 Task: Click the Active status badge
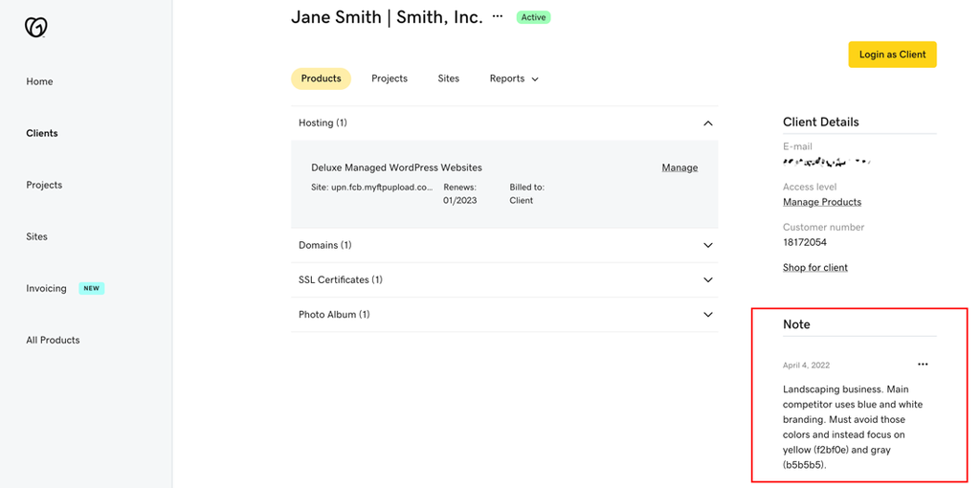tap(534, 17)
